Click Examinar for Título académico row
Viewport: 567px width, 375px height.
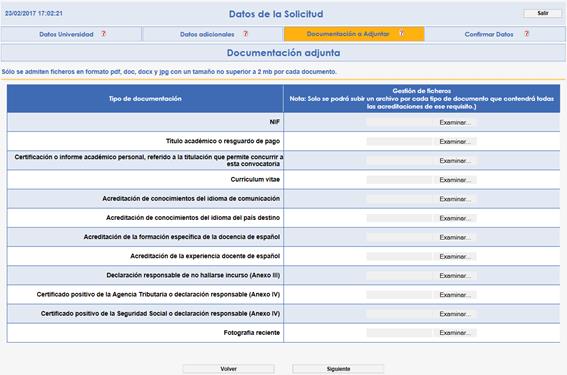(455, 142)
